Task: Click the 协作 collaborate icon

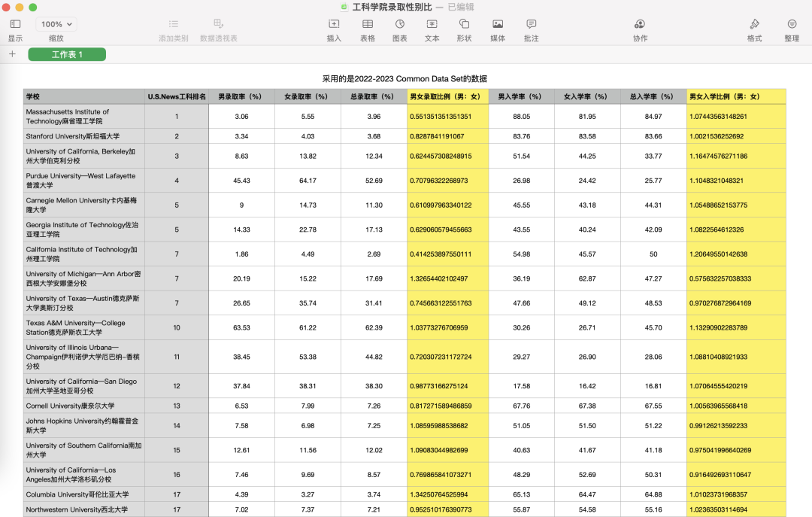Action: click(x=640, y=24)
